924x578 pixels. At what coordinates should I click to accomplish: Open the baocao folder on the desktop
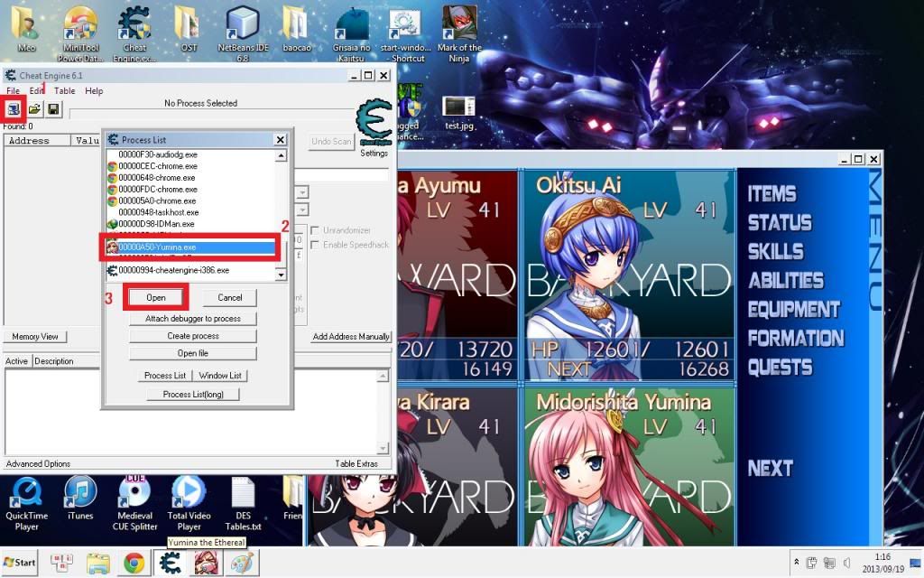point(296,30)
